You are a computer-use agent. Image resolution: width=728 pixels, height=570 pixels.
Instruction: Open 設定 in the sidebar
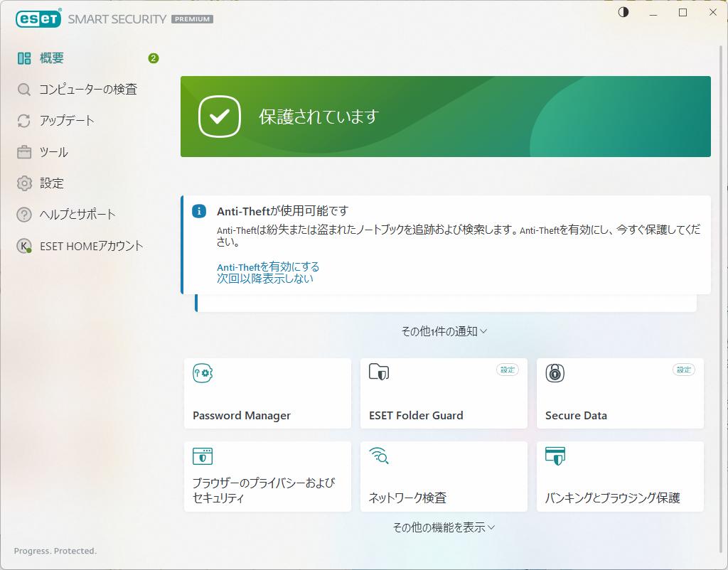pos(51,183)
